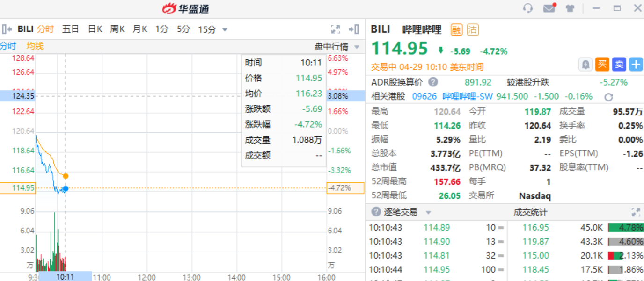
Task: Click stats price row 116.95
Action: pyautogui.click(x=576, y=228)
